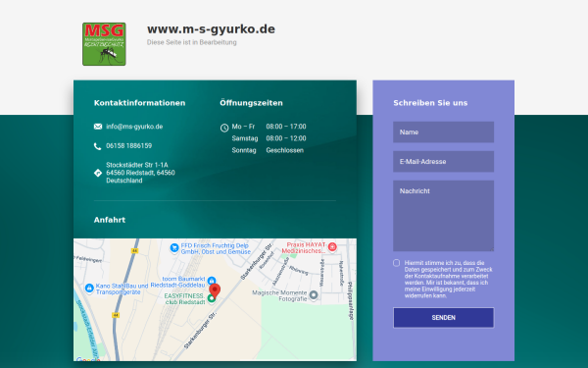Select the Magische Momente Fotografie marker icon
Image resolution: width=588 pixels, height=368 pixels.
click(x=314, y=295)
